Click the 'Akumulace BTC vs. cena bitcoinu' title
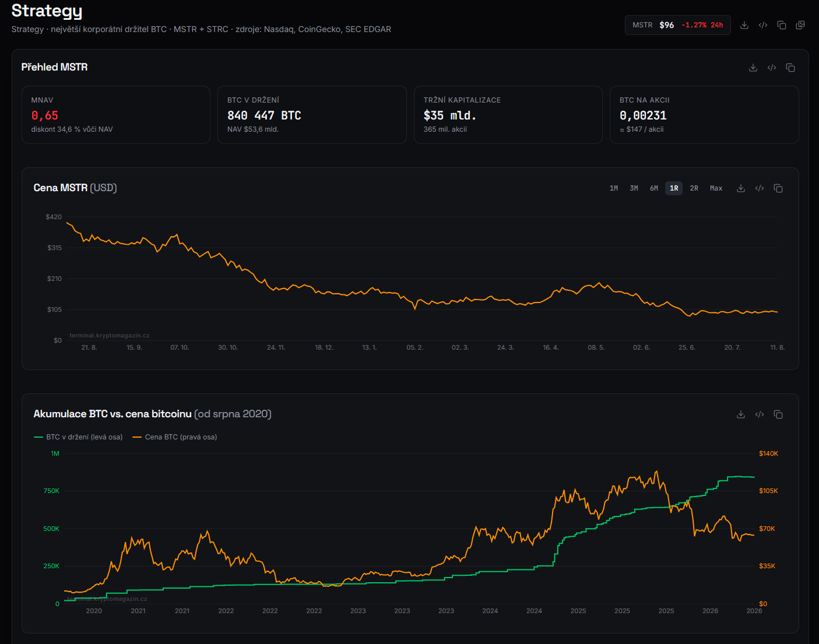Viewport: 819px width, 644px height. pyautogui.click(x=113, y=414)
